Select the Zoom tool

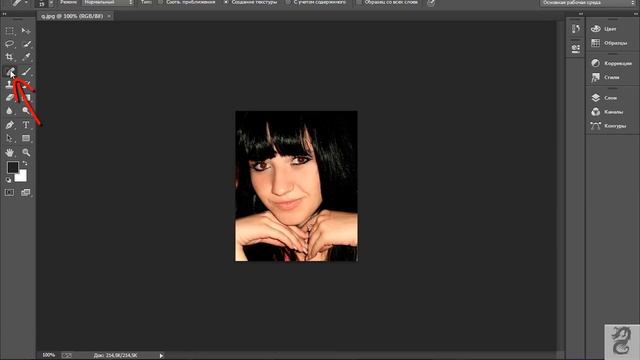tap(26, 153)
